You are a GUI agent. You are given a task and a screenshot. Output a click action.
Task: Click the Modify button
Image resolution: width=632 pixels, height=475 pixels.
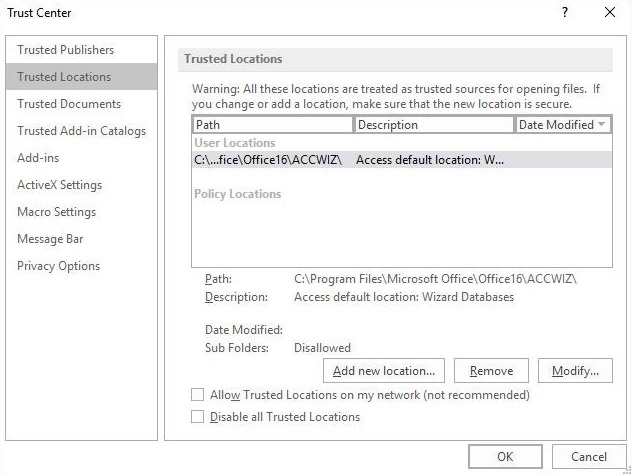(575, 371)
